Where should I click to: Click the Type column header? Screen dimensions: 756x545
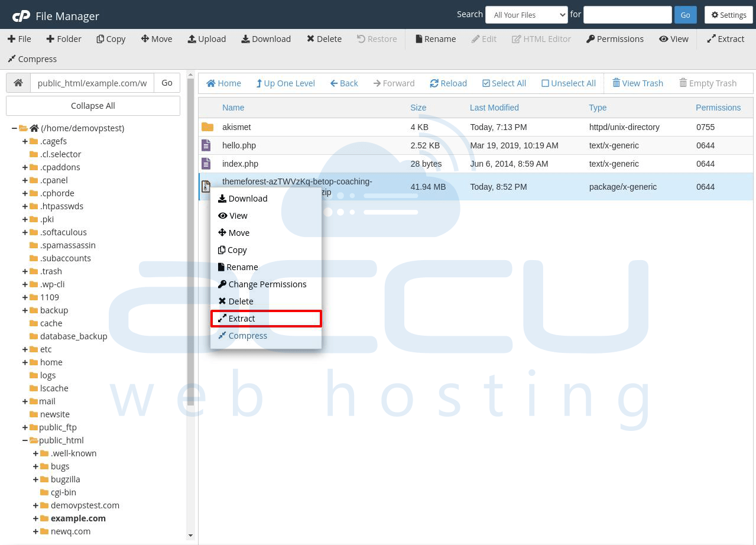click(598, 108)
